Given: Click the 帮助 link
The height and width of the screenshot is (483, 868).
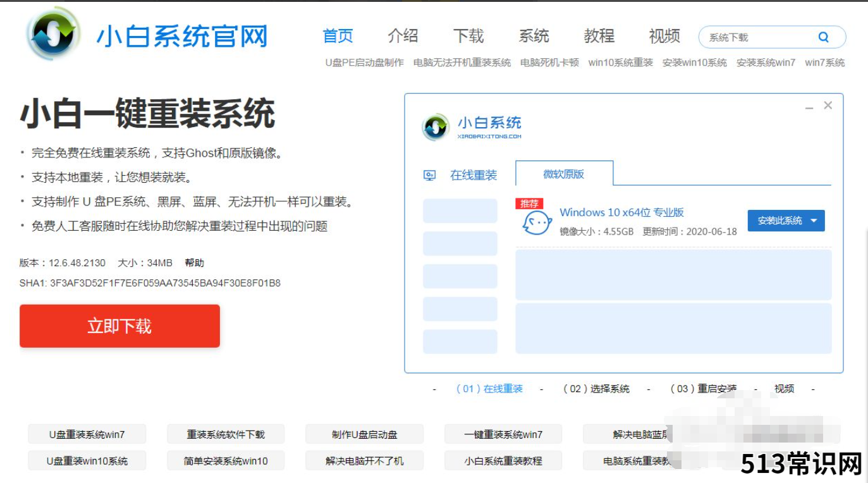Looking at the screenshot, I should coord(195,263).
